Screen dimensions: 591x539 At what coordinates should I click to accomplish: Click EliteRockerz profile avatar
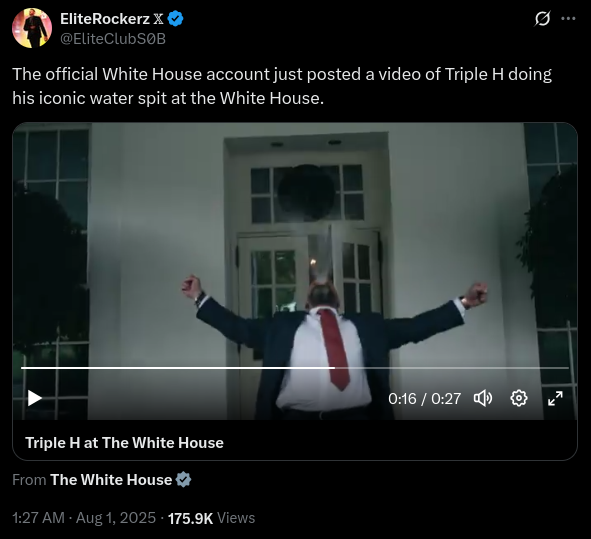pyautogui.click(x=32, y=28)
